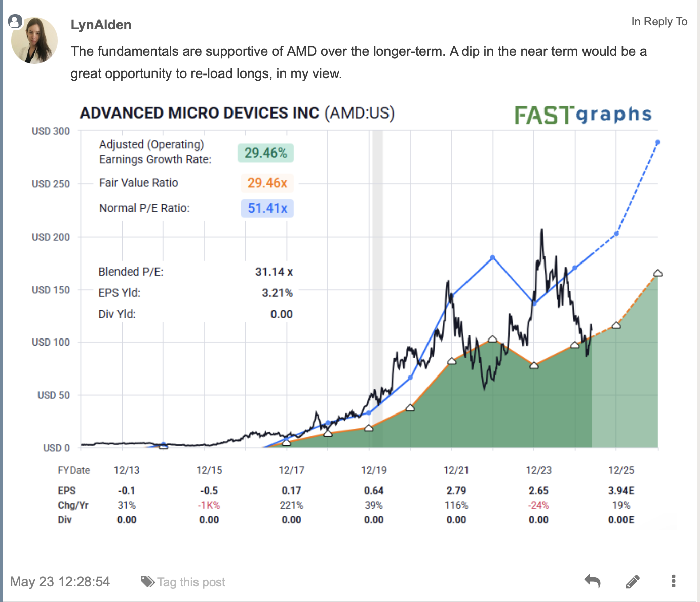Click the May 23 12:28:54 timestamp

tap(60, 582)
